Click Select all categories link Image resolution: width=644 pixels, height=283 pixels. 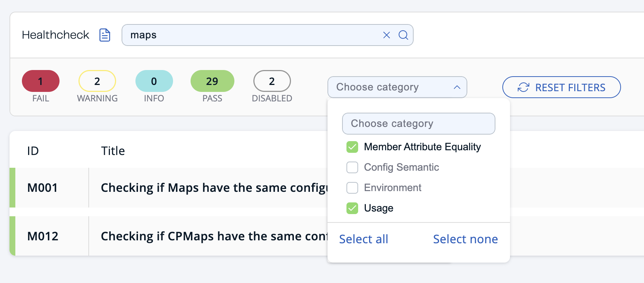pos(364,239)
